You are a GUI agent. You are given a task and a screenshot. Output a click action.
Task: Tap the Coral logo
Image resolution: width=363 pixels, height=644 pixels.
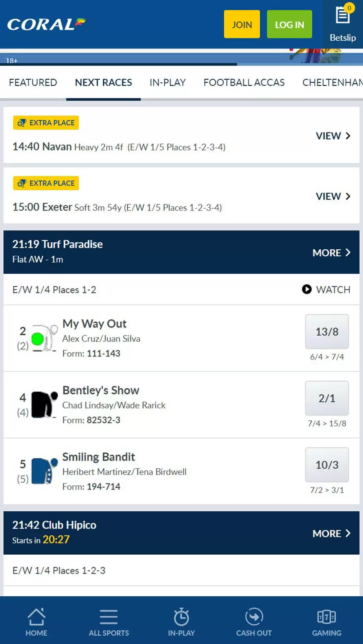tap(46, 25)
